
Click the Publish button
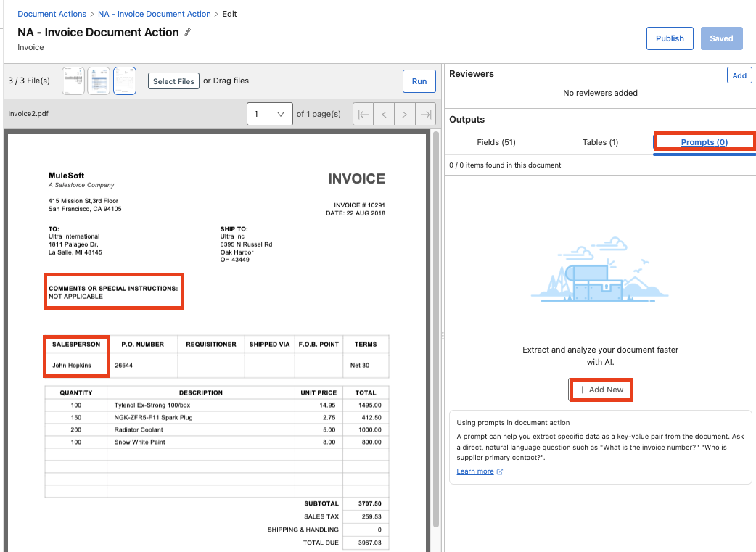tap(670, 38)
